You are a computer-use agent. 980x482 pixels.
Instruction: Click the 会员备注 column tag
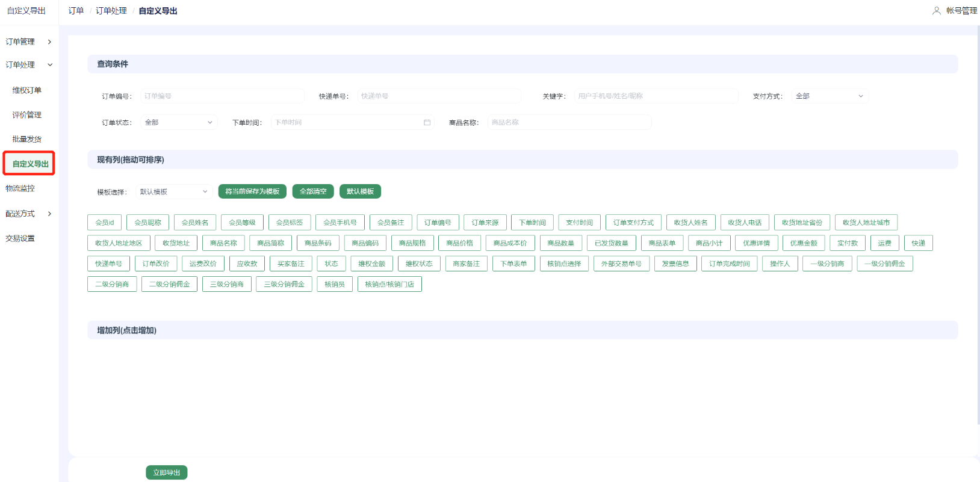tap(391, 223)
